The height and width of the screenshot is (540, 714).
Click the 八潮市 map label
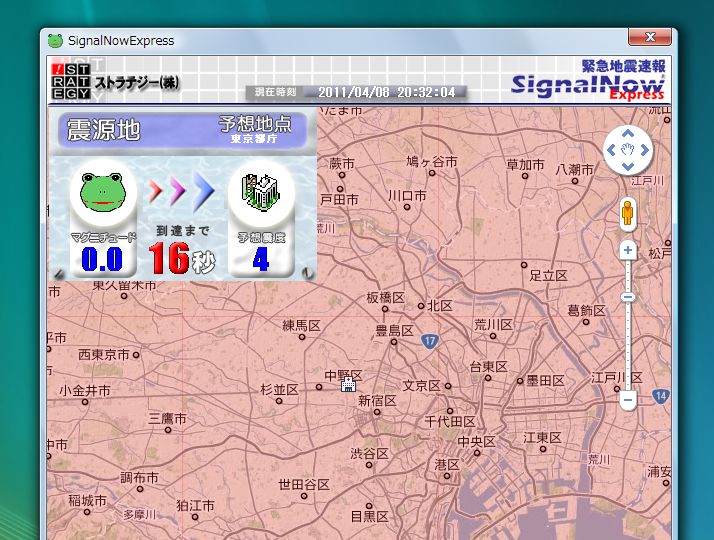click(x=575, y=170)
